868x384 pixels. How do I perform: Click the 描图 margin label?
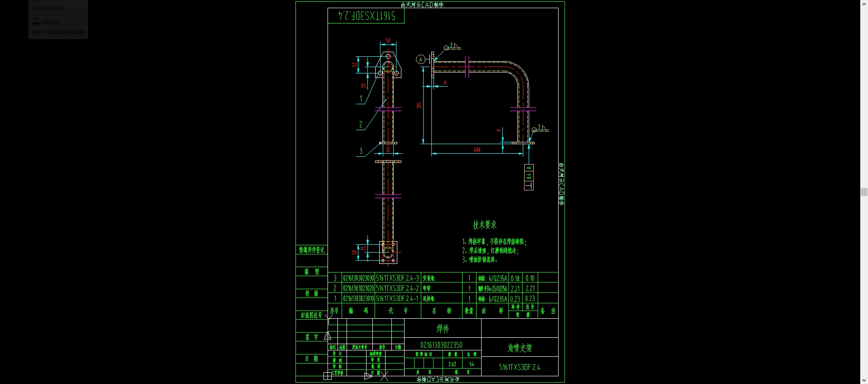311,272
